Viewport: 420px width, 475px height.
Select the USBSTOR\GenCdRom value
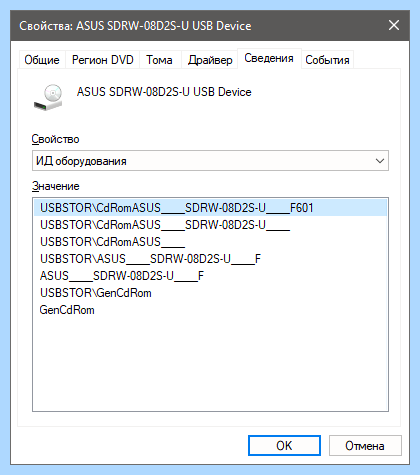coord(210,293)
